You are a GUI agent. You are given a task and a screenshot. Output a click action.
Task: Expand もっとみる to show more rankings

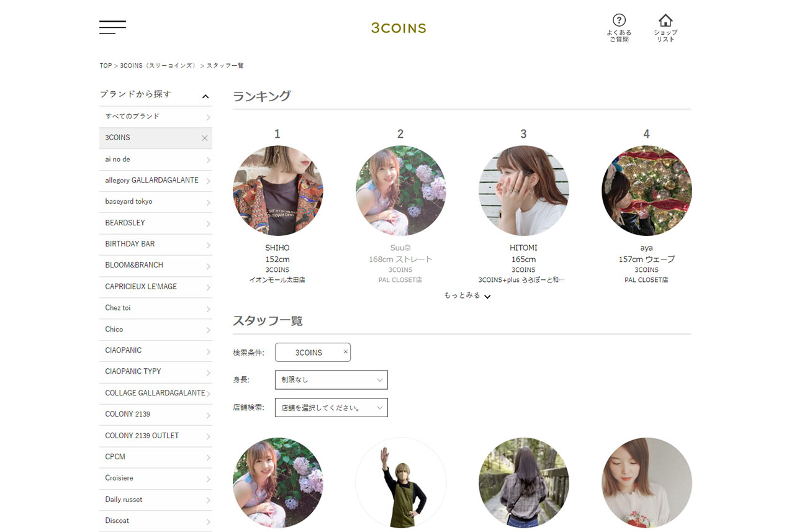pyautogui.click(x=467, y=295)
